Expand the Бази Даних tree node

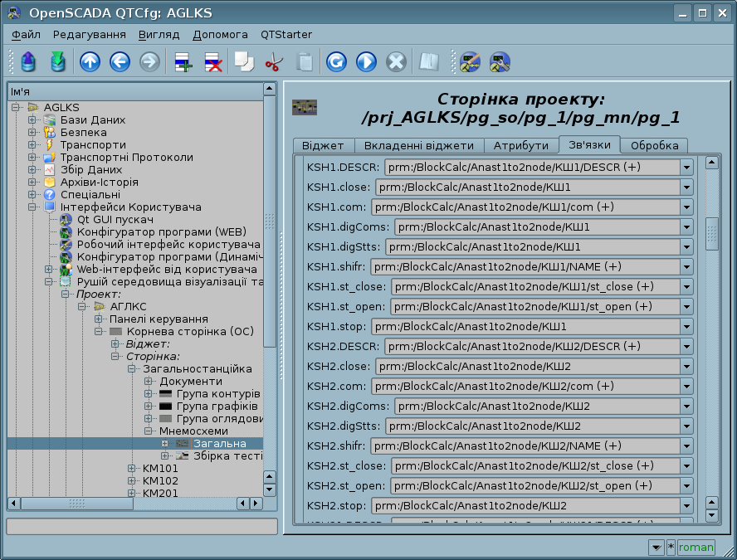pyautogui.click(x=32, y=120)
